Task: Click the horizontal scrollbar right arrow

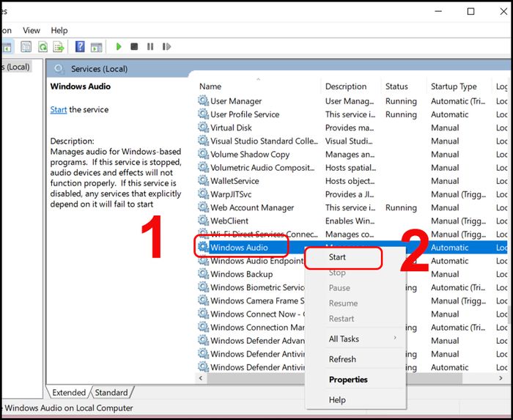Action: [501, 378]
